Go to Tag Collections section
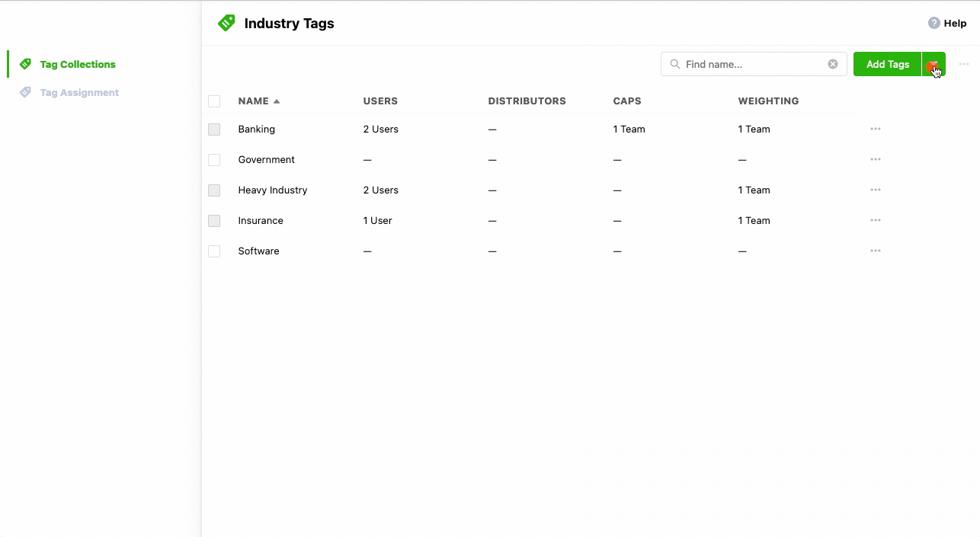Screen dimensions: 980x537 [78, 64]
